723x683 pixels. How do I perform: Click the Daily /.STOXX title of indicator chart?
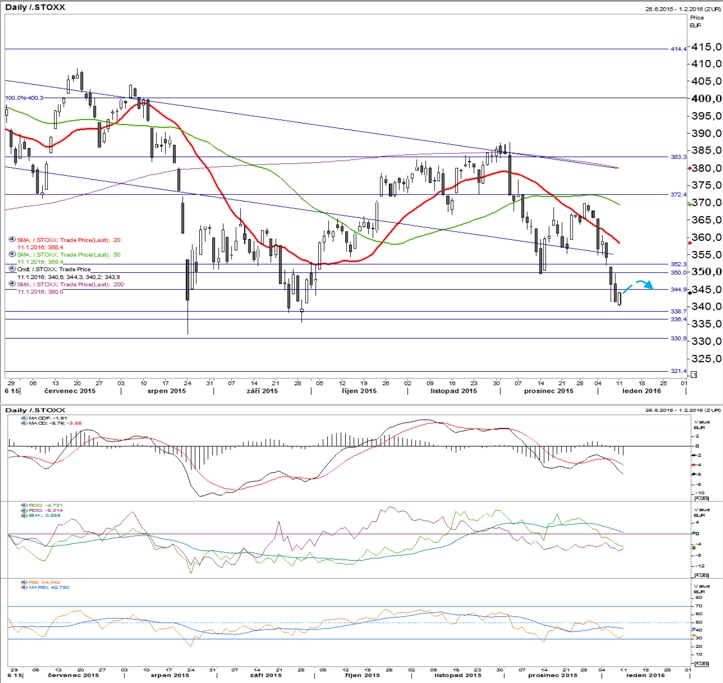35,410
